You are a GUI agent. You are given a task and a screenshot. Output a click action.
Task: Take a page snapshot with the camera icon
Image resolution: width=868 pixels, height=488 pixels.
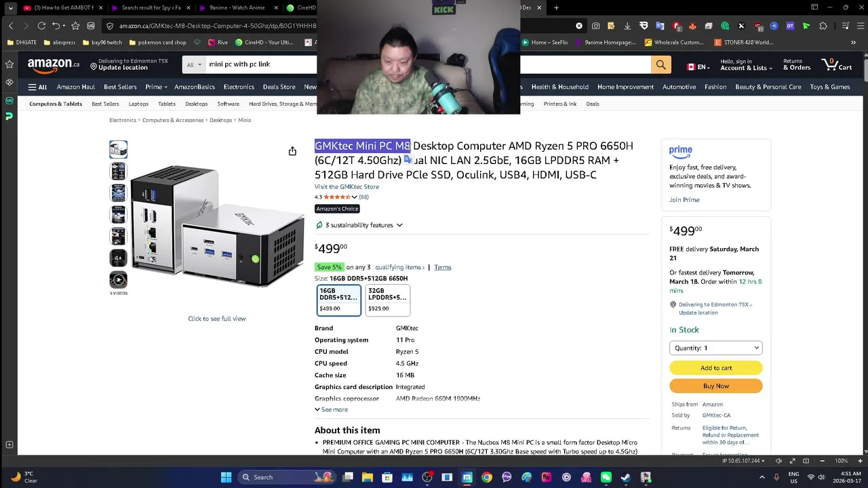(x=595, y=26)
